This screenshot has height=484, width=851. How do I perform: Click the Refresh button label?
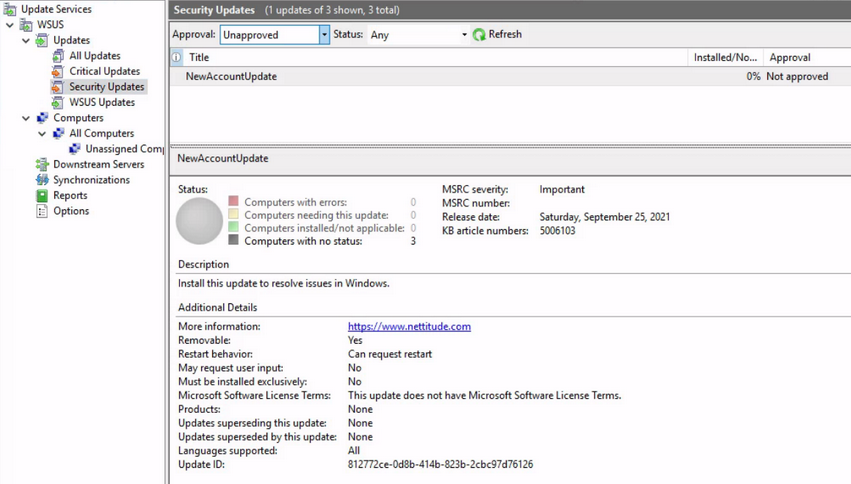click(505, 34)
